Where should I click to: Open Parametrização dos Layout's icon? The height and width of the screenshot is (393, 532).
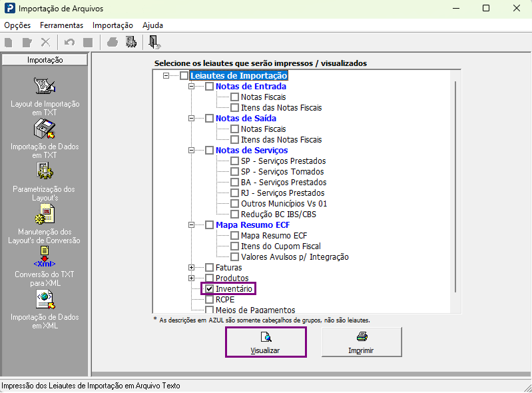pos(45,171)
